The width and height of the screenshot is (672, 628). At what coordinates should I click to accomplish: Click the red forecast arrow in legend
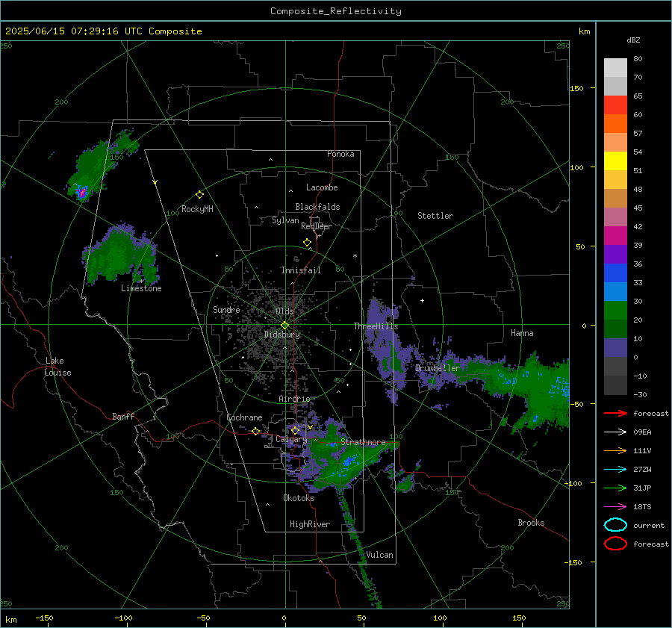tap(615, 413)
